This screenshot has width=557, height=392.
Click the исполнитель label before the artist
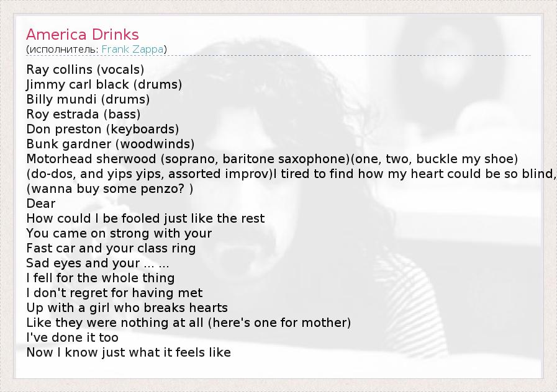[63, 49]
